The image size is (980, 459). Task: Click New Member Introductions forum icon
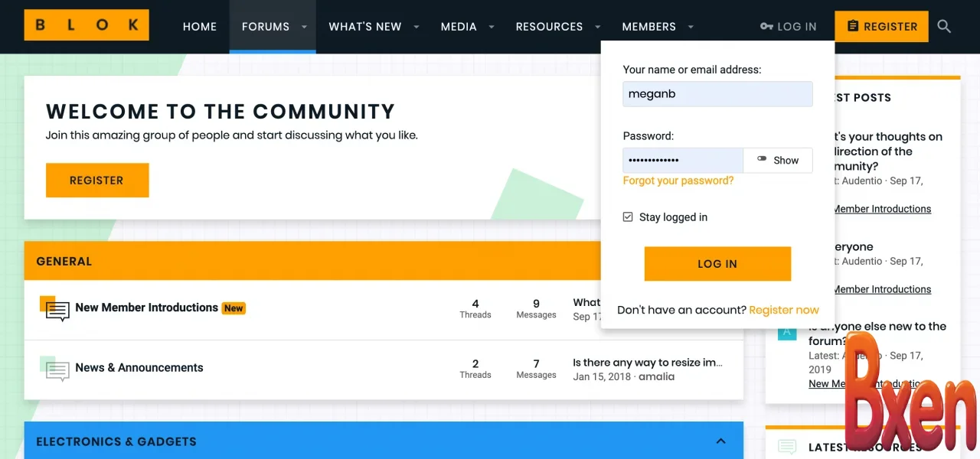point(56,309)
